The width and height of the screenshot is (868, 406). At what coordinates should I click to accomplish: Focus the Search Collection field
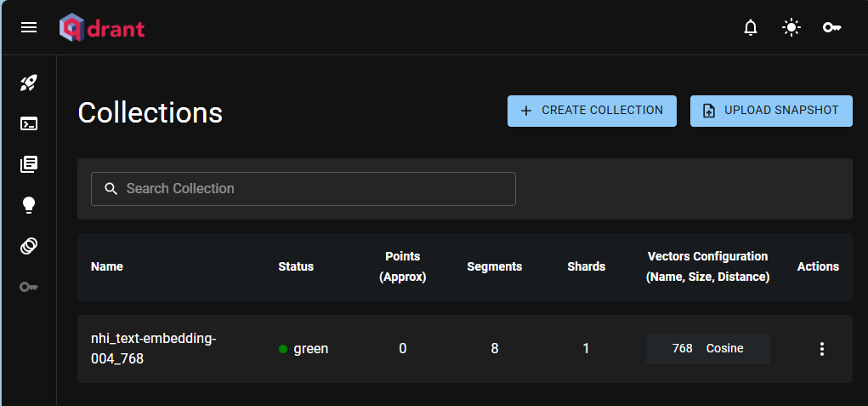[x=315, y=189]
